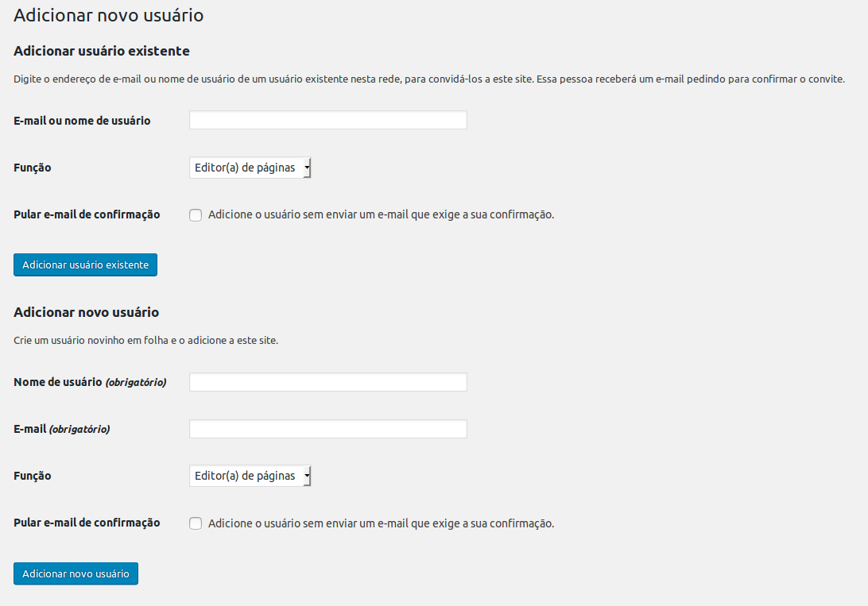The width and height of the screenshot is (868, 606).
Task: Focus the 'E-mail ou nome de usuário' text field
Action: (x=328, y=120)
